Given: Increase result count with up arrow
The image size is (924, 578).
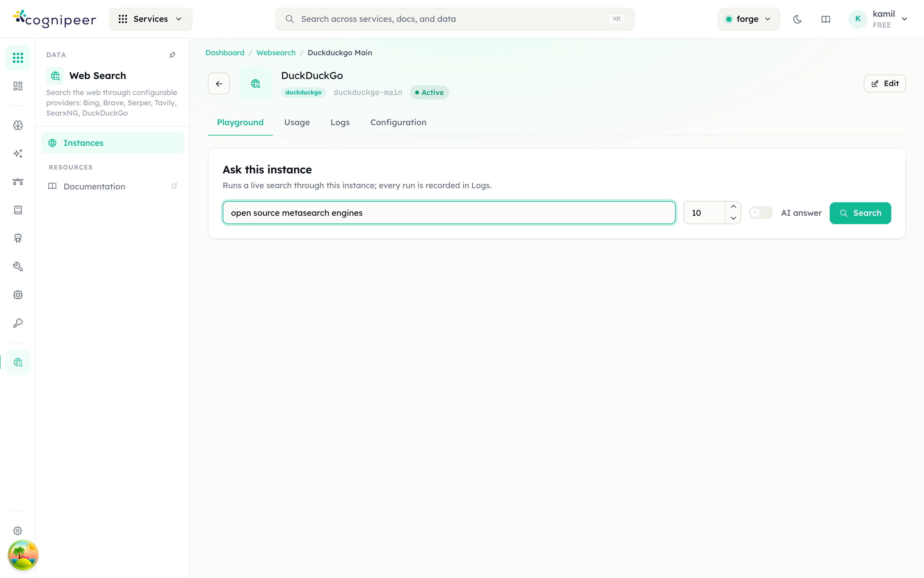Looking at the screenshot, I should tap(733, 207).
